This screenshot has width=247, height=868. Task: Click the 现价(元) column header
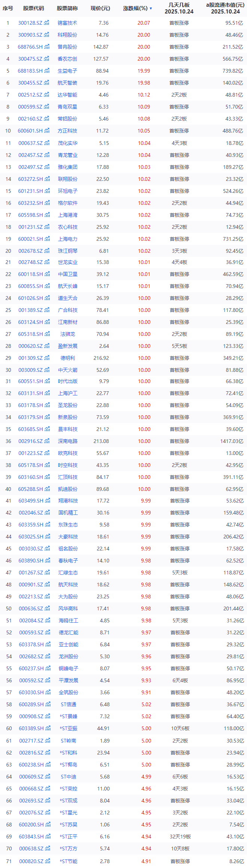click(x=100, y=8)
